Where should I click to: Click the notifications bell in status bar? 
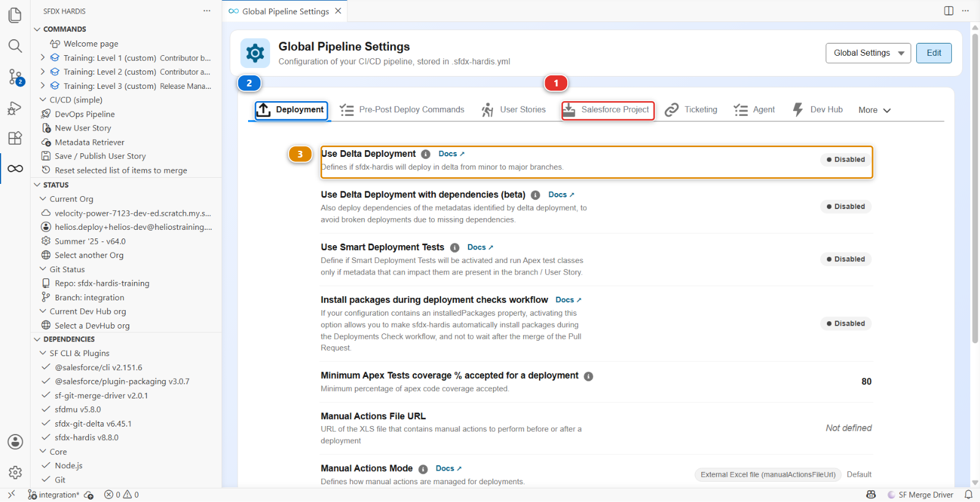(x=968, y=495)
